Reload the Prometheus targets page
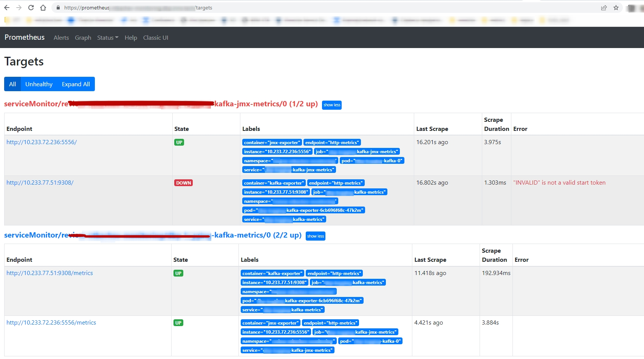The height and width of the screenshot is (359, 644). tap(31, 8)
